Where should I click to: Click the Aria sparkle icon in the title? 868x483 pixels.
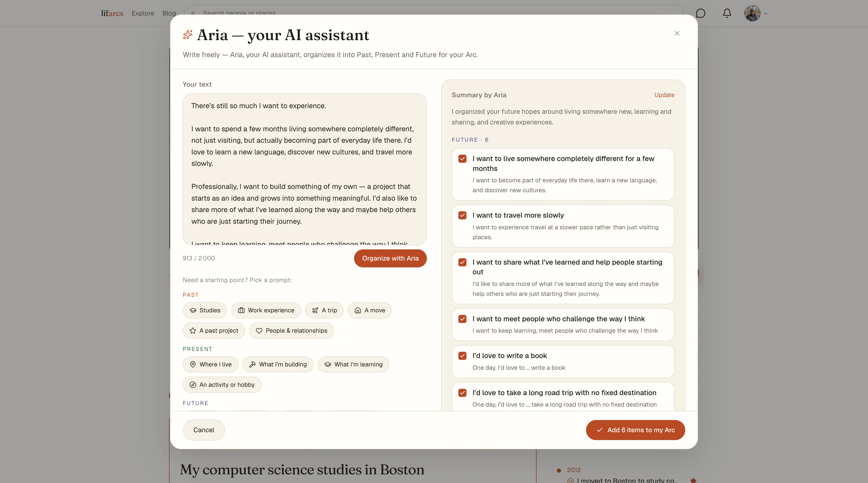pos(188,34)
